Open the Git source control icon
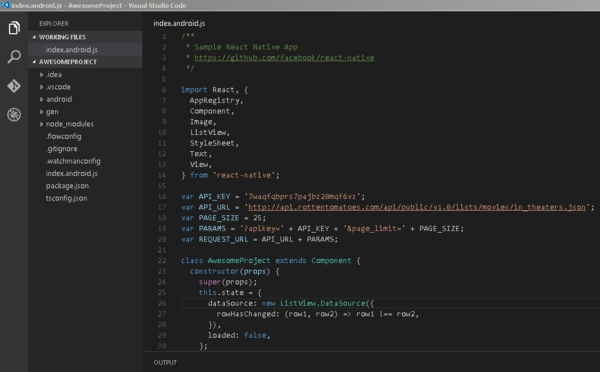Screen dimensions: 600x372 (x=14, y=86)
